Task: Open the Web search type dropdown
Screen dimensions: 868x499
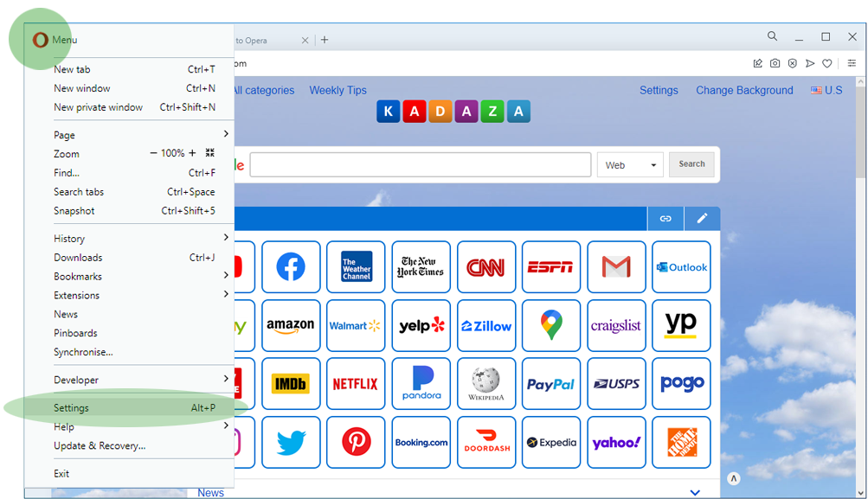Action: (x=630, y=165)
